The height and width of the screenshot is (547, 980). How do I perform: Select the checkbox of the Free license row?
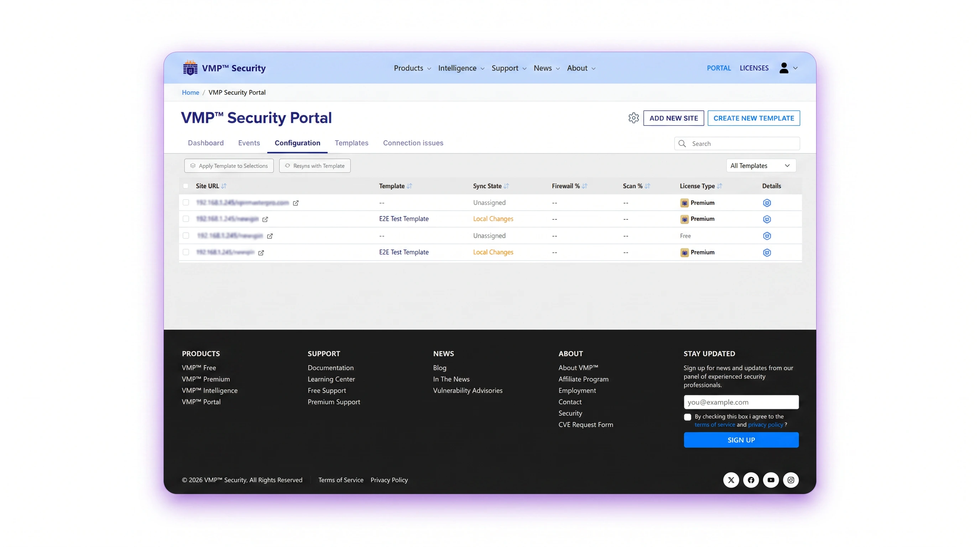pyautogui.click(x=186, y=235)
